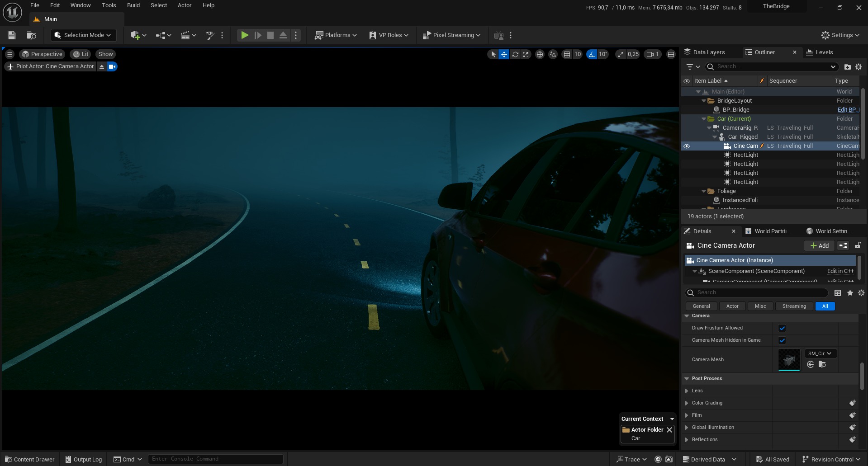Expand the Color Grading section

687,403
